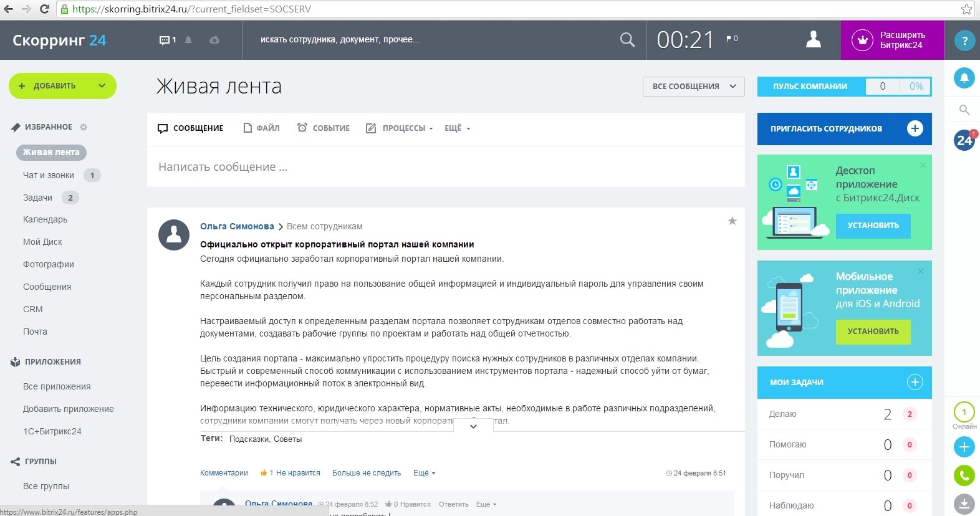Add new task with My Tasks plus icon
The width and height of the screenshot is (980, 516).
point(914,382)
